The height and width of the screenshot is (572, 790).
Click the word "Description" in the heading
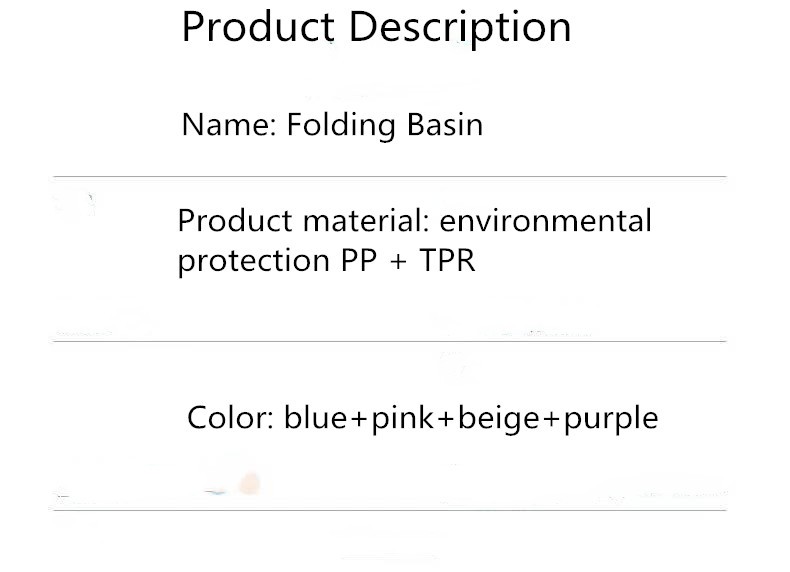[x=459, y=27]
